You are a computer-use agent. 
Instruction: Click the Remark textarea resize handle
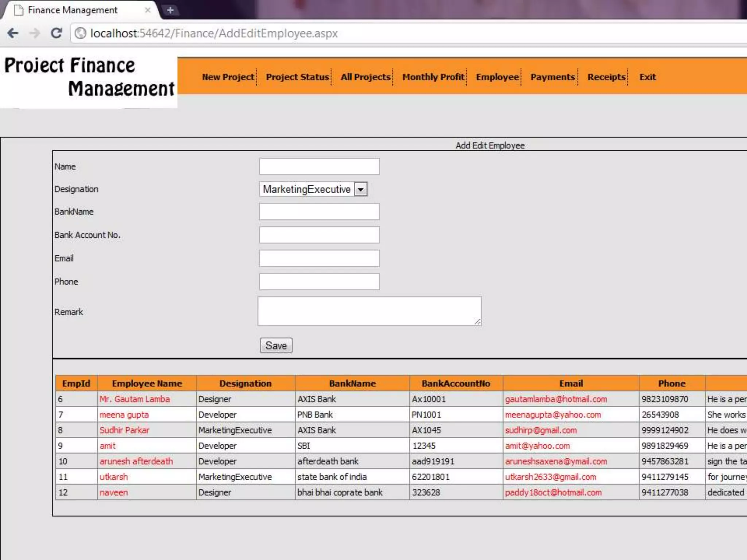coord(477,322)
